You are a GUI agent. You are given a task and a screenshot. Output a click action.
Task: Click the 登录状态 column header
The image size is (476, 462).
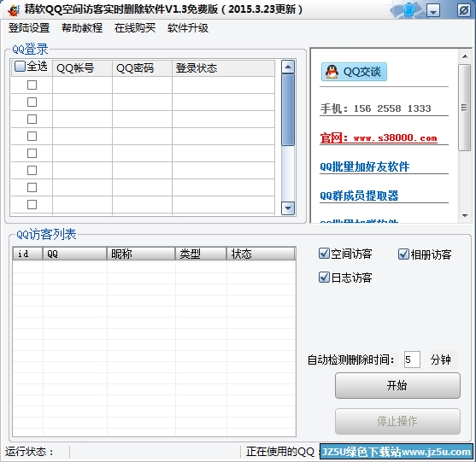tap(223, 68)
